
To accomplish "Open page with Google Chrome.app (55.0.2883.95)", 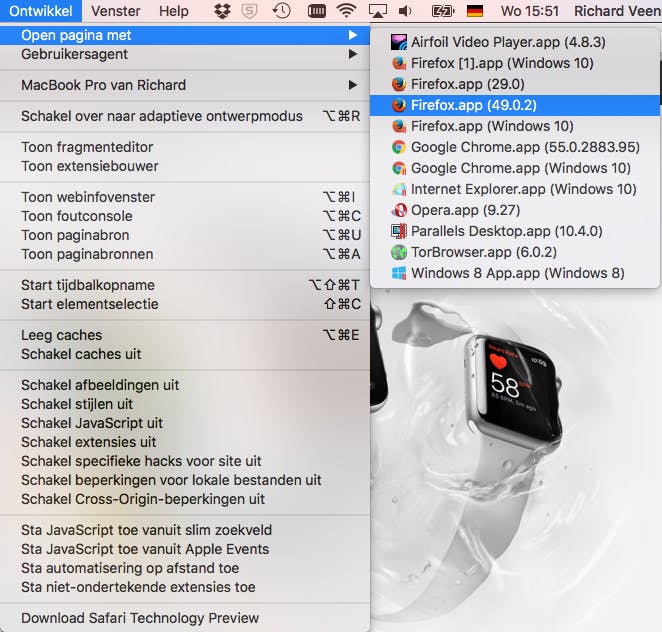I will 515,147.
